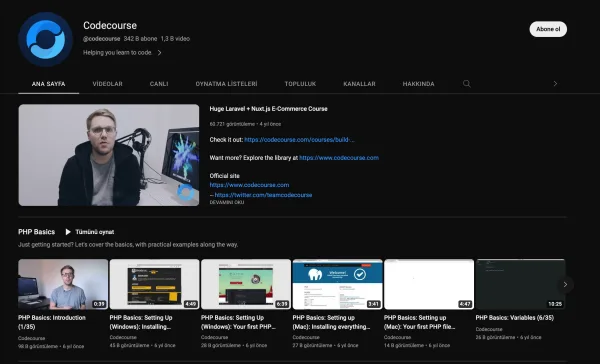The height and width of the screenshot is (364, 600).
Task: Click the @codecourse handle text
Action: coord(101,39)
